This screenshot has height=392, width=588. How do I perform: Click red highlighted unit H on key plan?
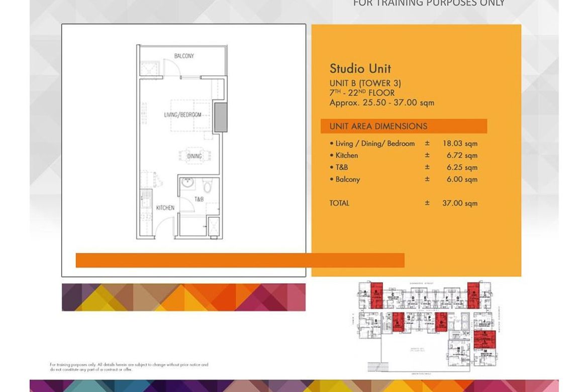pyautogui.click(x=473, y=295)
